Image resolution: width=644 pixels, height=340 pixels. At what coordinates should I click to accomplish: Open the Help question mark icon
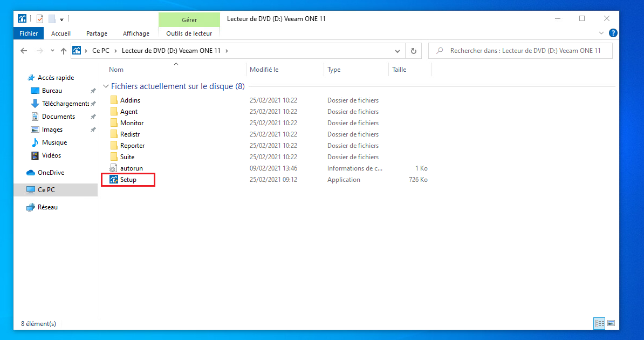pyautogui.click(x=613, y=33)
